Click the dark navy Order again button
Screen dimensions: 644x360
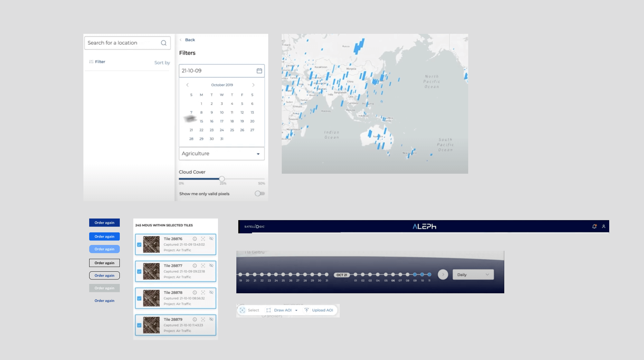click(104, 223)
